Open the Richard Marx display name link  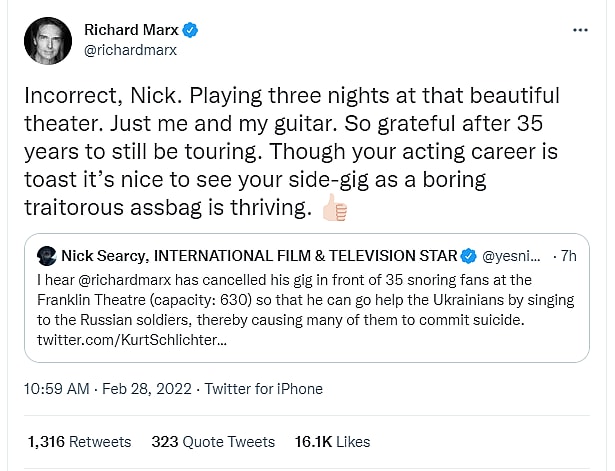pos(139,30)
